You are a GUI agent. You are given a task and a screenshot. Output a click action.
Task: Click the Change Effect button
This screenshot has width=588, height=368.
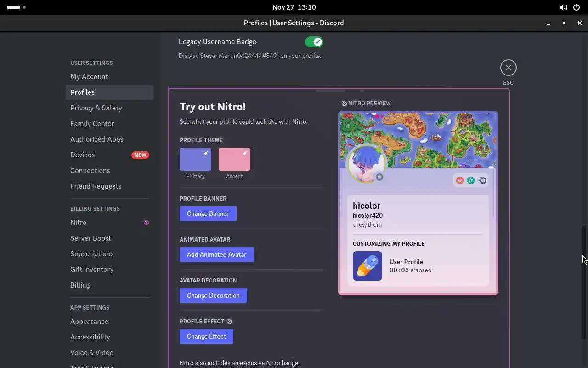pyautogui.click(x=206, y=336)
